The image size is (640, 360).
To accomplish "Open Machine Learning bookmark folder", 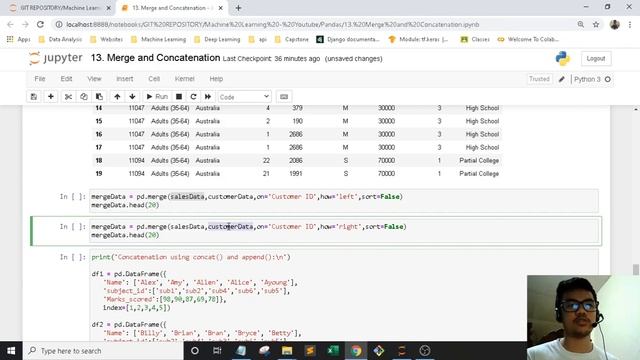I will pyautogui.click(x=158, y=39).
